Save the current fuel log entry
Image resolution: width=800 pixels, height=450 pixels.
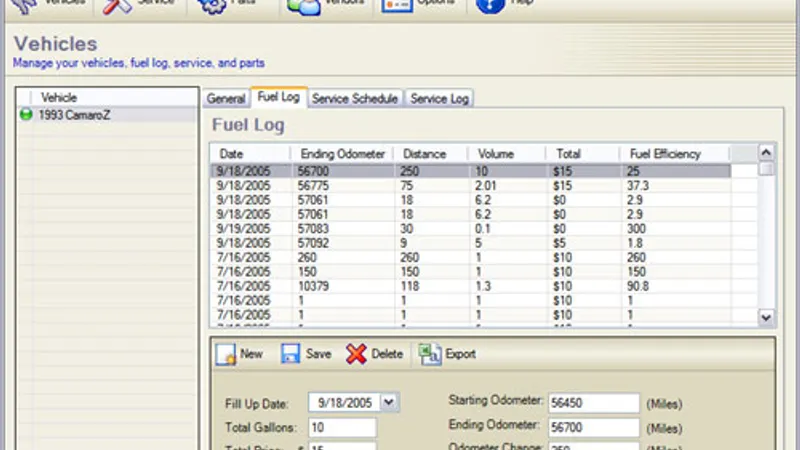tap(306, 354)
